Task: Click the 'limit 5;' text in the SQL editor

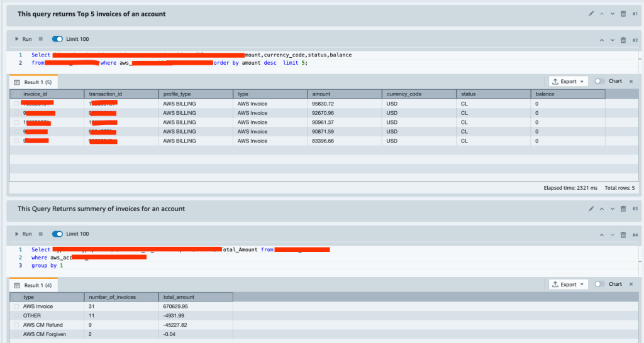Action: (296, 63)
